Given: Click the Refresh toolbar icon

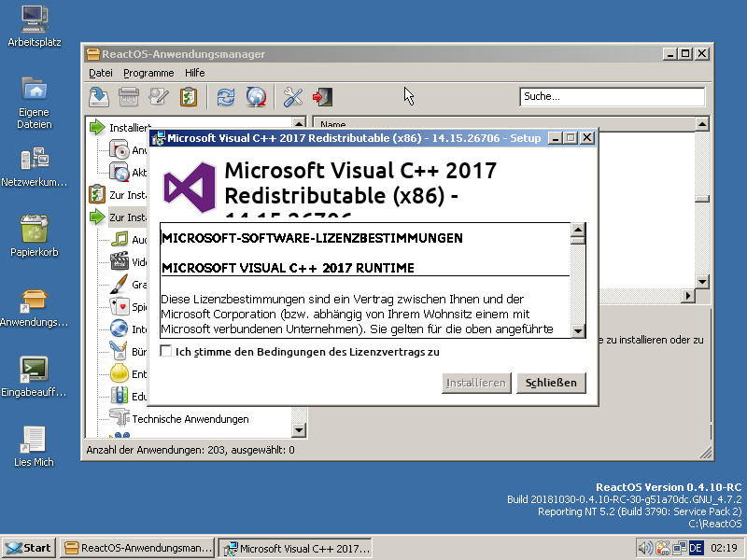Looking at the screenshot, I should pyautogui.click(x=226, y=97).
